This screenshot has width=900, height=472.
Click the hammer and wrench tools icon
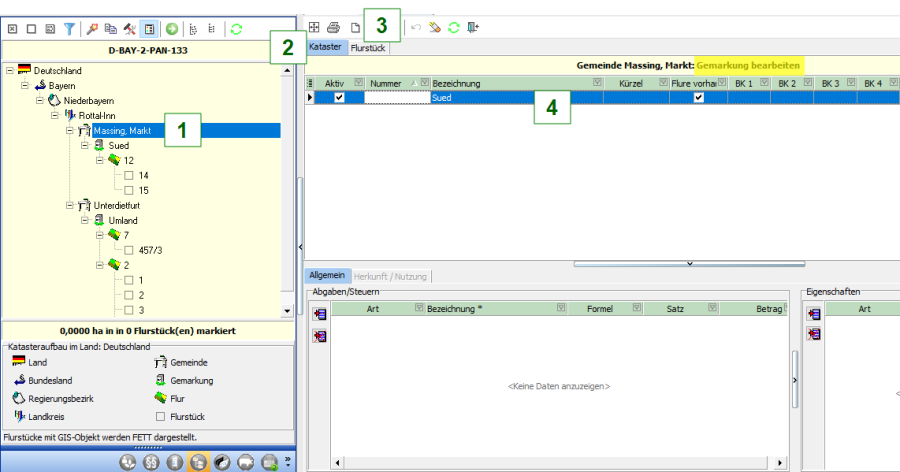click(130, 30)
